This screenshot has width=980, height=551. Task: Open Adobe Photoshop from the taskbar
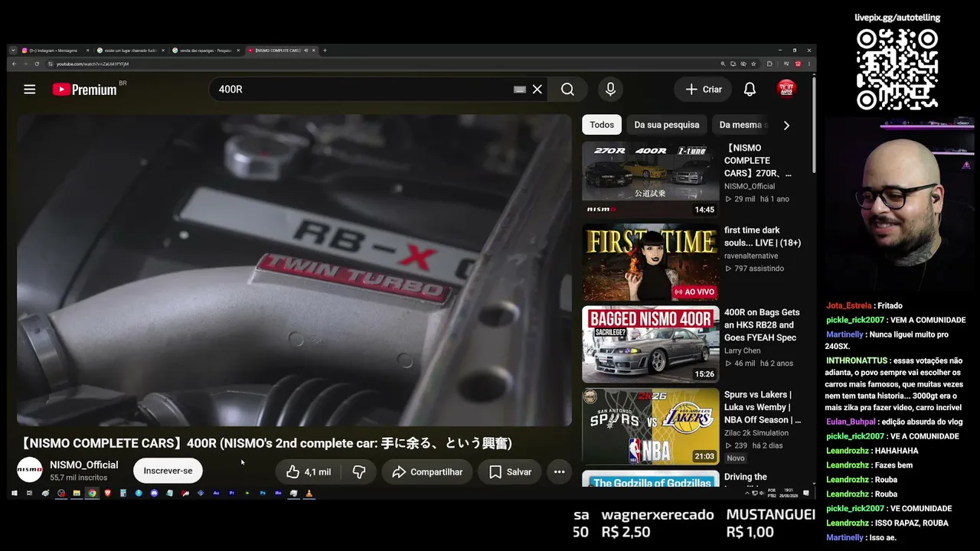(x=263, y=494)
